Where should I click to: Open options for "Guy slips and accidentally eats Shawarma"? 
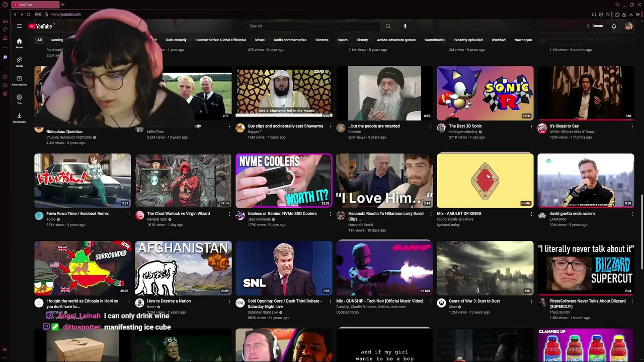pos(330,127)
